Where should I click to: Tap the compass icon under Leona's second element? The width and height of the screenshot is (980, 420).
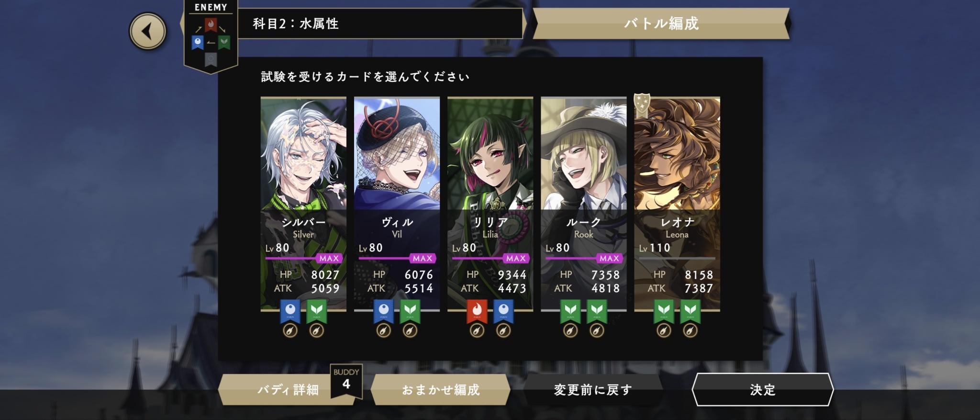click(x=690, y=330)
